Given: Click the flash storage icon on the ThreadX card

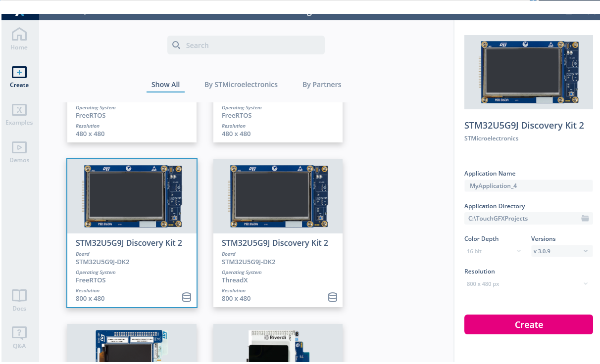Looking at the screenshot, I should [333, 297].
